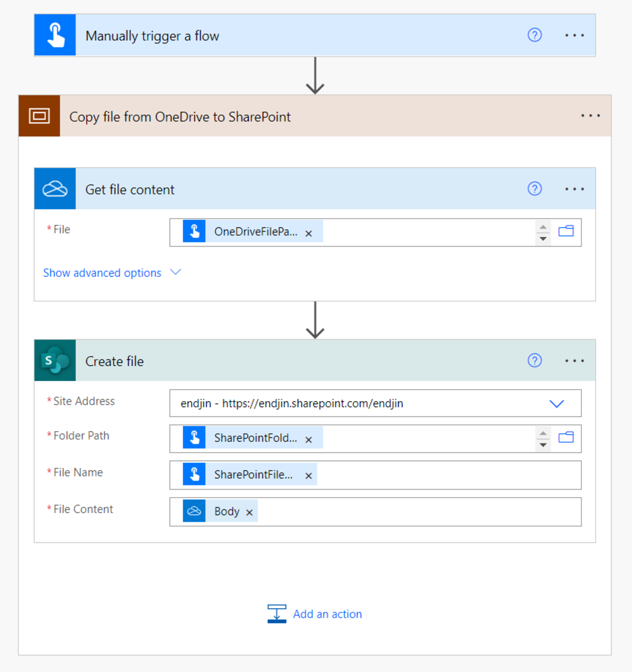The width and height of the screenshot is (632, 672).
Task: Click the Manually trigger a flow hand icon
Action: tap(55, 35)
